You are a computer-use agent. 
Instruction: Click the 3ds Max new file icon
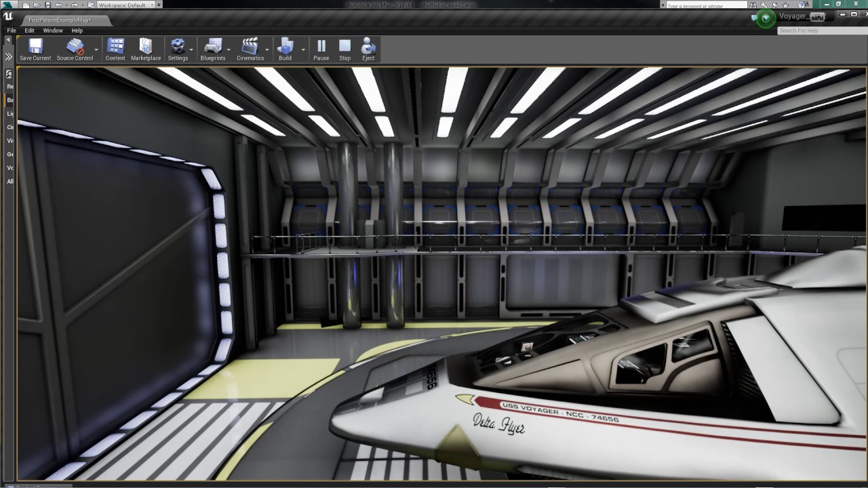(x=26, y=5)
